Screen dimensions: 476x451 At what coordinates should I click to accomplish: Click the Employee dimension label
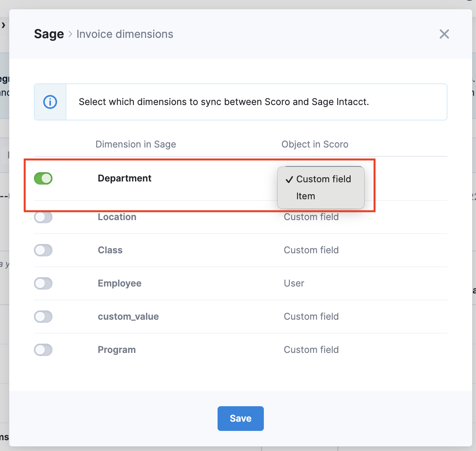click(x=120, y=283)
